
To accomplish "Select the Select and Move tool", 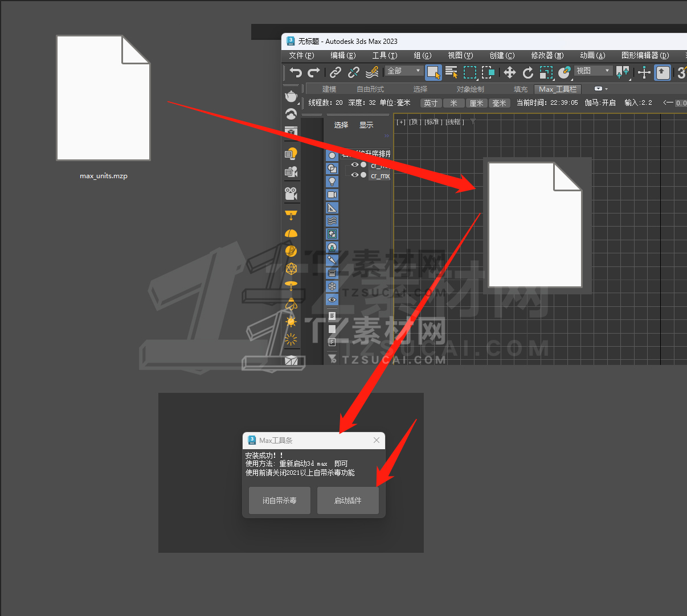I will 510,72.
